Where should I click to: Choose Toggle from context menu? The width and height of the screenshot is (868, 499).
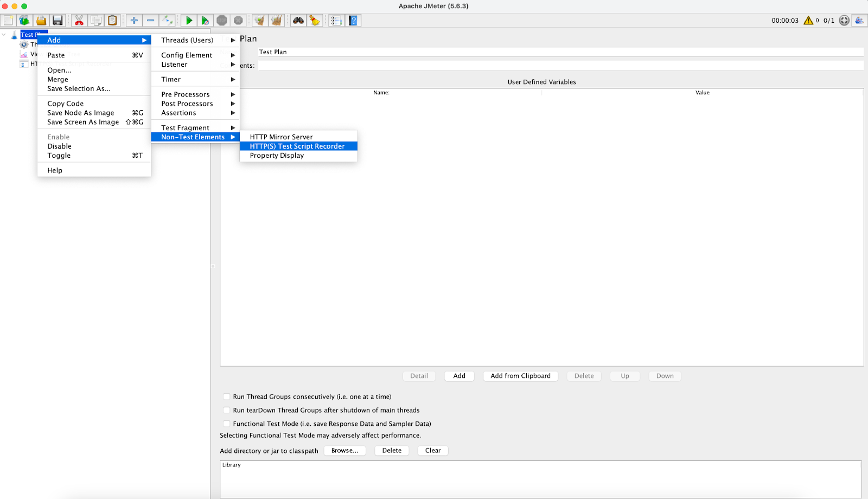tap(94, 156)
